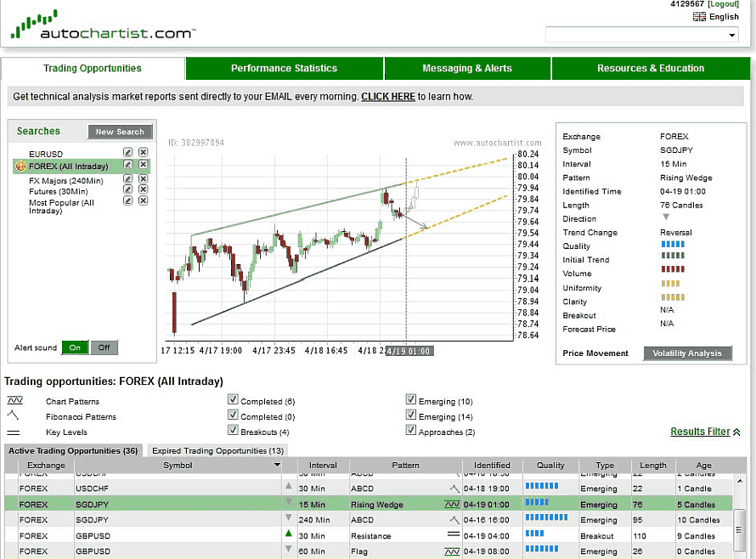Click the New Search button
Screen dimensions: 756x559
120,132
